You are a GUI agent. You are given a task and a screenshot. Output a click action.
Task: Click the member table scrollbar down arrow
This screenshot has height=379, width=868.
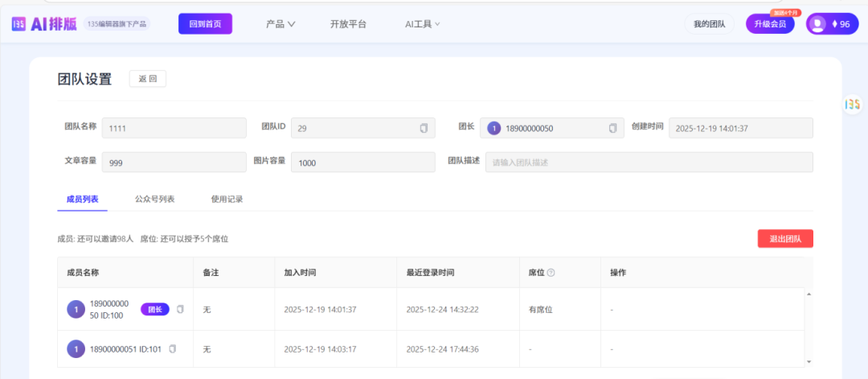pyautogui.click(x=809, y=361)
